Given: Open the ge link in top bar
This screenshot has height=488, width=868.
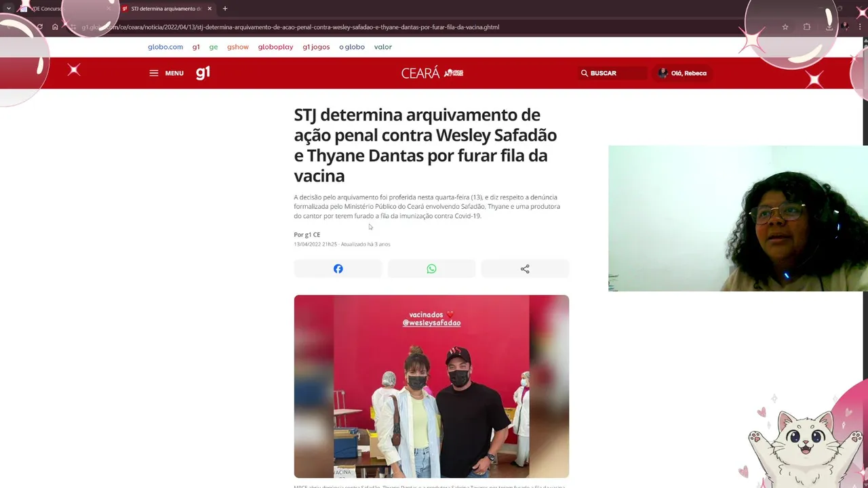Looking at the screenshot, I should (x=214, y=47).
